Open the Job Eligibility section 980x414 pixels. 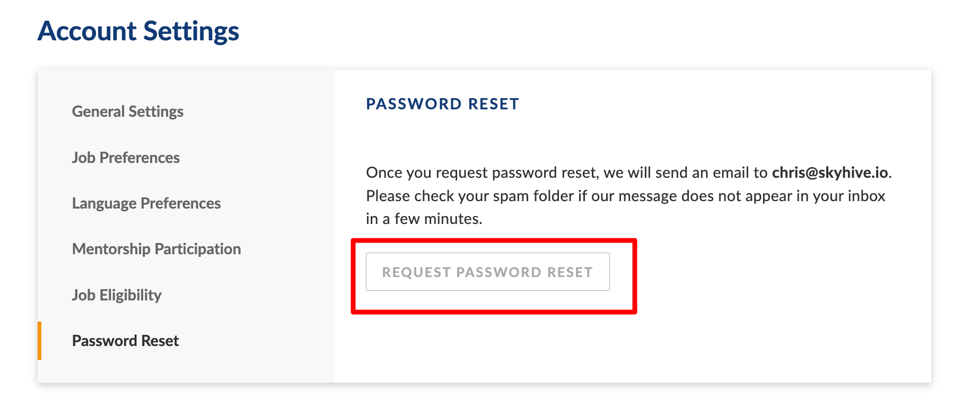[x=117, y=295]
